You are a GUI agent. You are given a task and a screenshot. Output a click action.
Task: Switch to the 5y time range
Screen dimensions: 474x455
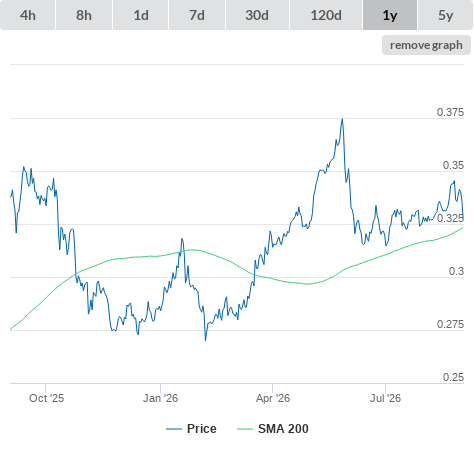coord(446,15)
